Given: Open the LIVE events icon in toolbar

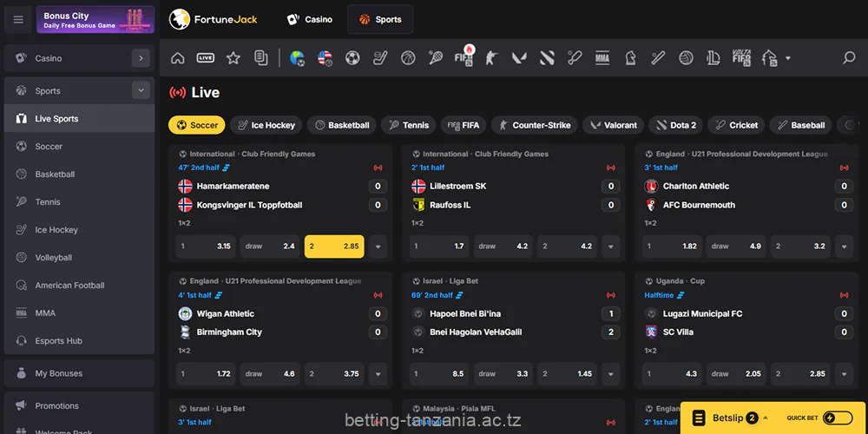Looking at the screenshot, I should pos(206,57).
